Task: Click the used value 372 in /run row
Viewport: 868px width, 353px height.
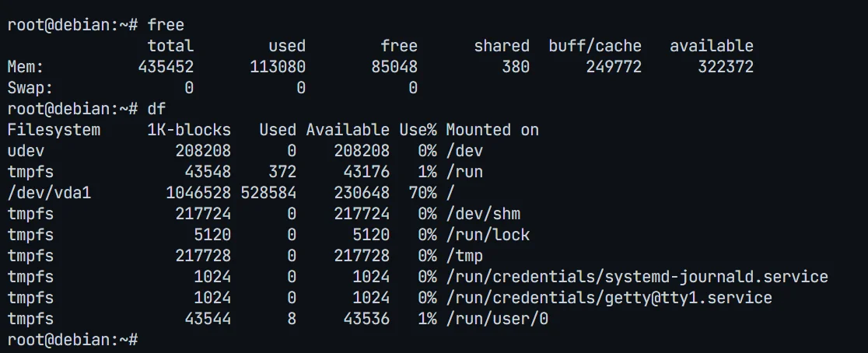Action: point(282,172)
